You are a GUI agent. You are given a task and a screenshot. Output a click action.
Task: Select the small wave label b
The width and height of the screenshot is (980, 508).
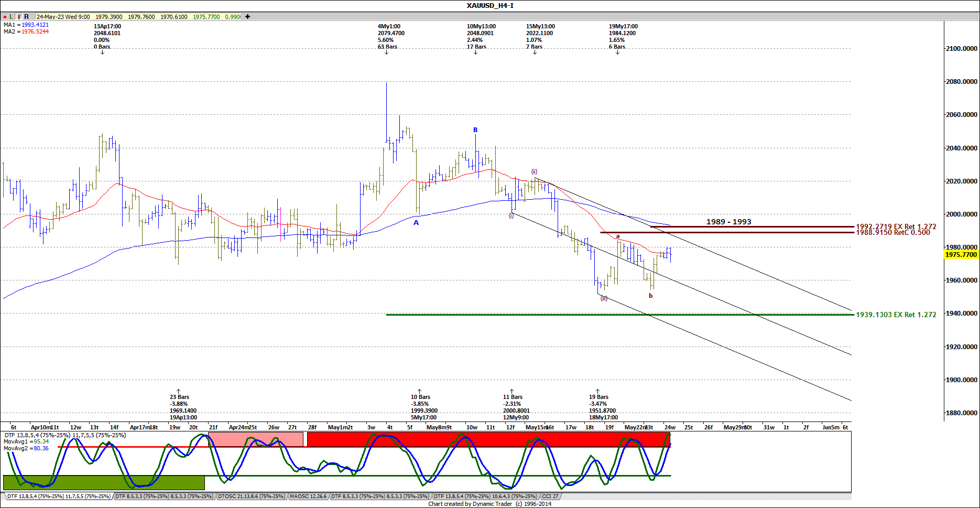point(651,296)
